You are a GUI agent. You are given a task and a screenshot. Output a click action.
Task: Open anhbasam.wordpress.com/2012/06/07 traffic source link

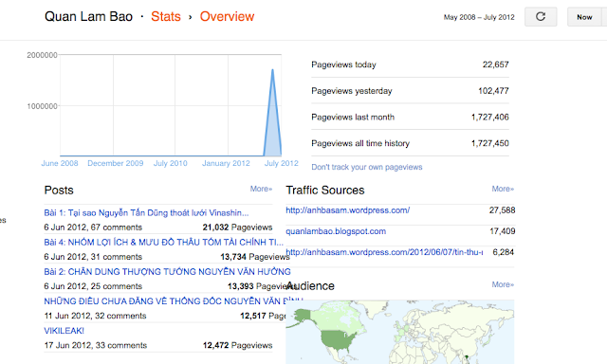tap(384, 252)
